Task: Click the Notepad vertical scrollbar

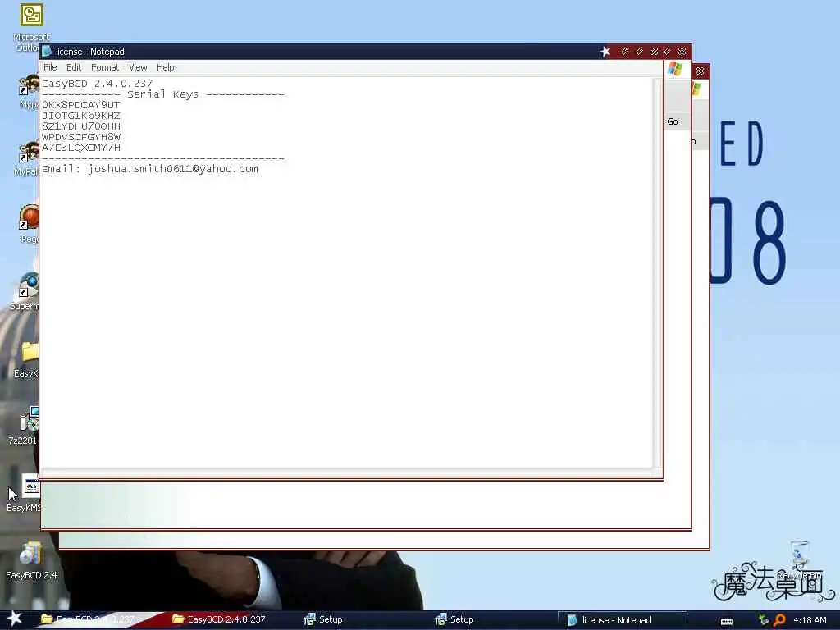Action: click(x=656, y=272)
